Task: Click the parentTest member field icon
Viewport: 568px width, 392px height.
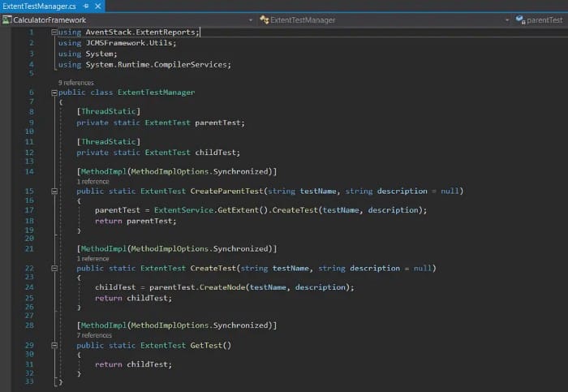Action: [521, 20]
